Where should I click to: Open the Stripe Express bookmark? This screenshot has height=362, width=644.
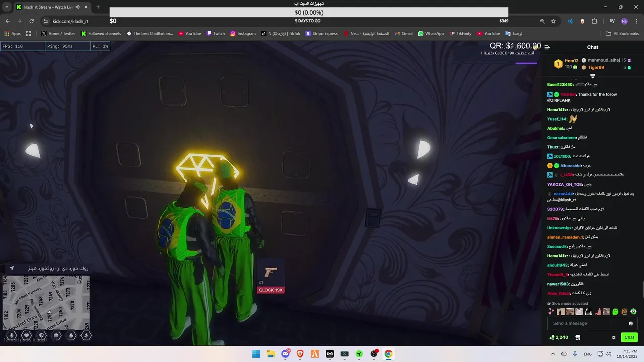pos(321,34)
